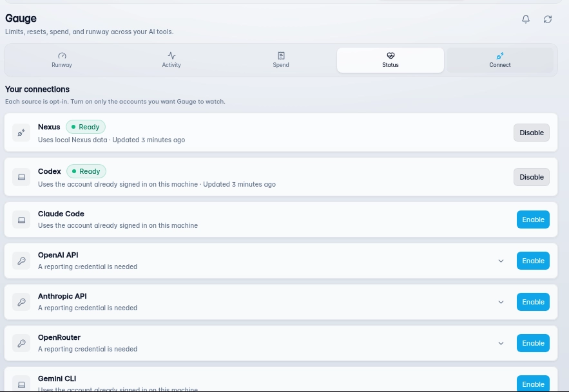Screen dimensions: 569x392
Task: Click the 'Your connections' heading
Action: click(x=37, y=89)
